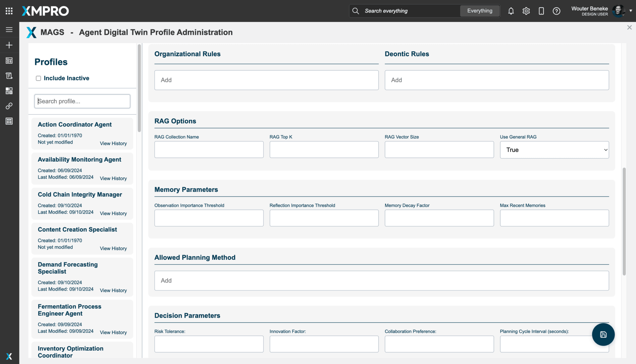
Task: Click the Search profile input field
Action: (82, 101)
